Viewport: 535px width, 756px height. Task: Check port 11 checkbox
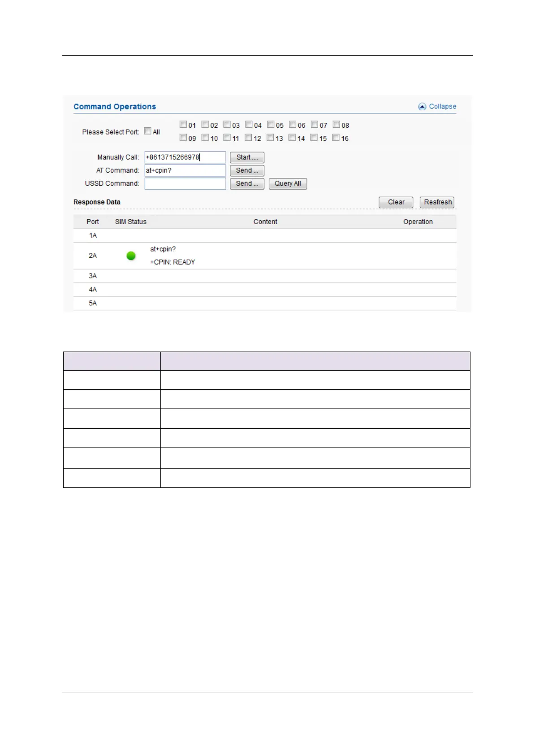pyautogui.click(x=227, y=138)
